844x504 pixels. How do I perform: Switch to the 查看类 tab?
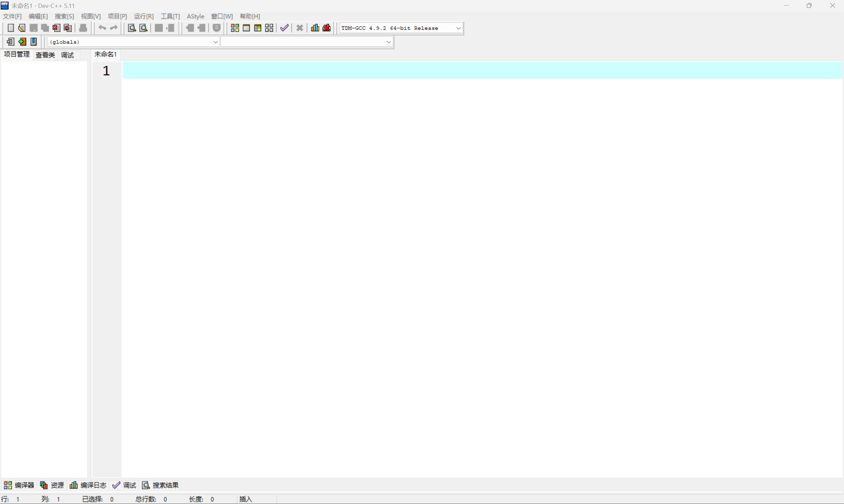point(45,55)
